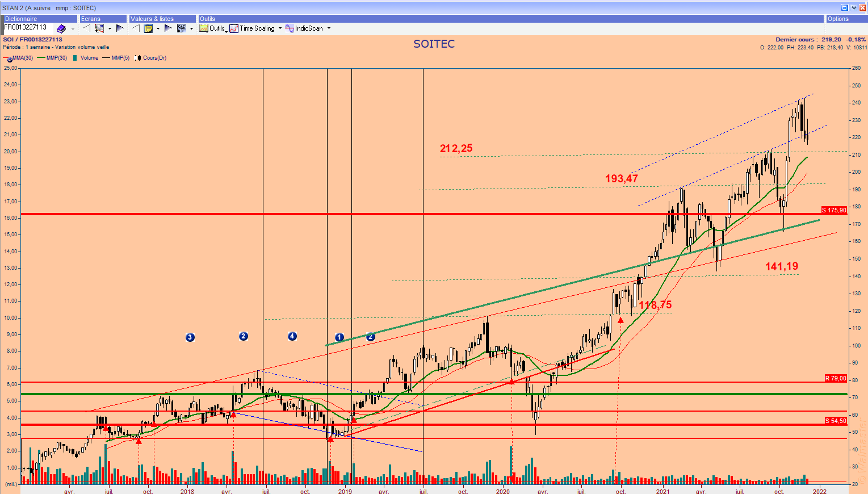Click the 2019 label on time axis
This screenshot has width=868, height=494.
(x=345, y=492)
